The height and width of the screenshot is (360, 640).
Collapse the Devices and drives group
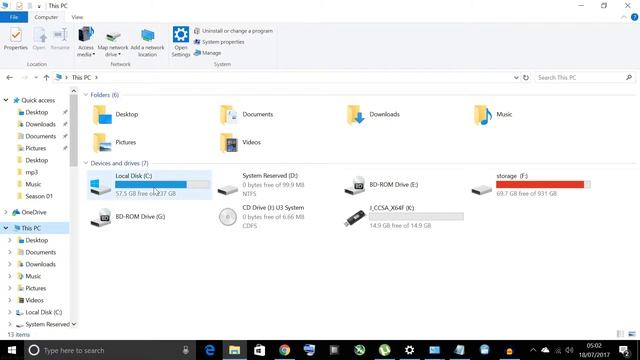[x=86, y=163]
